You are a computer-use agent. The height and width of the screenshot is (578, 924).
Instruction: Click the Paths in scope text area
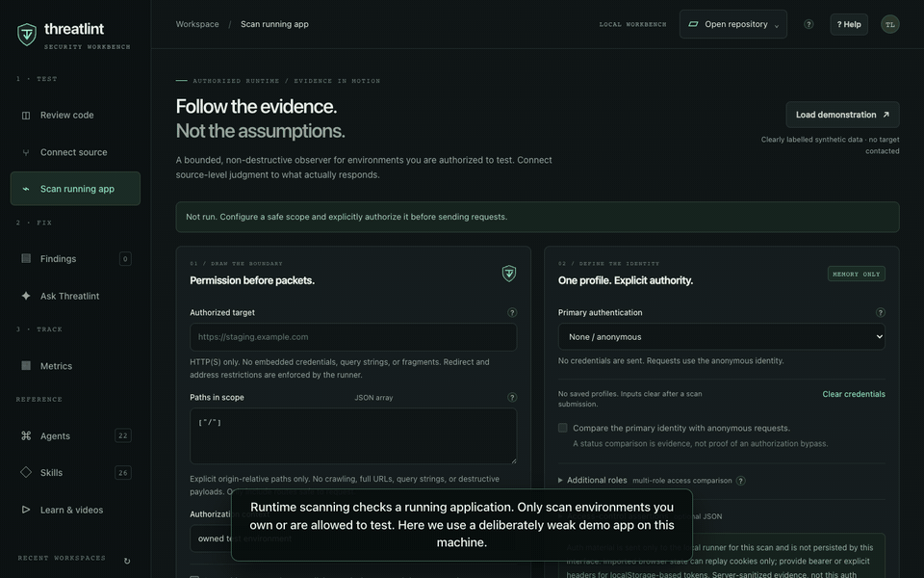coord(353,435)
